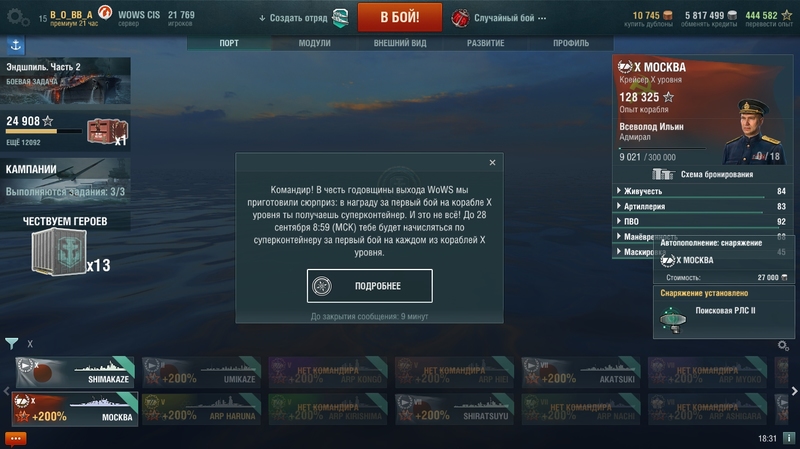The width and height of the screenshot is (800, 449).
Task: Click the Поисковая РЛС II consumable icon
Action: 672,319
